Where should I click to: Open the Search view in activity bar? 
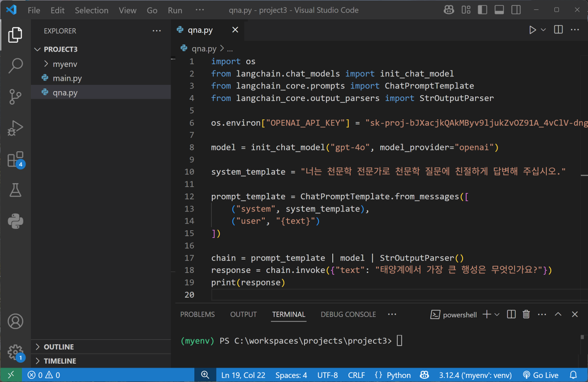(x=15, y=66)
